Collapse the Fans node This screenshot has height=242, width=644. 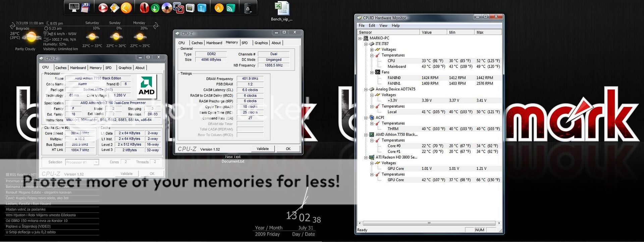(372, 72)
